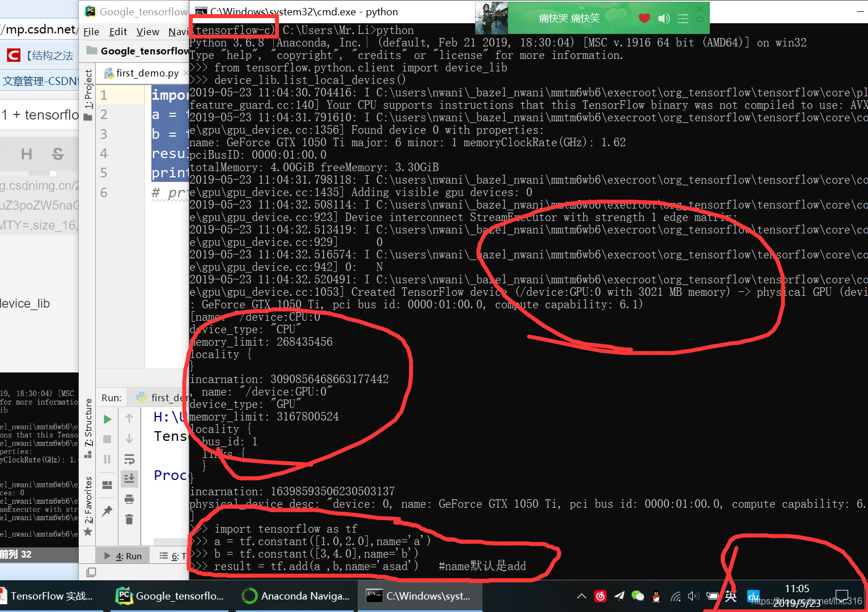The image size is (868, 612).
Task: Open the PyCharm File menu
Action: point(91,32)
